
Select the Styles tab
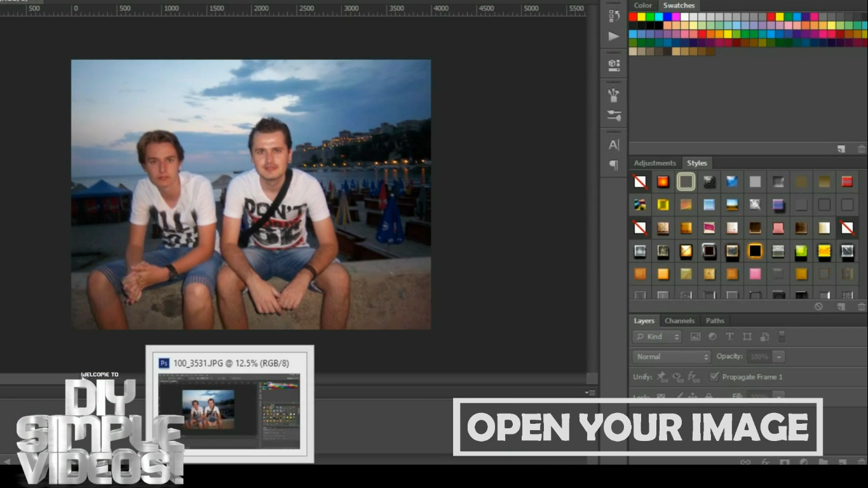[697, 163]
